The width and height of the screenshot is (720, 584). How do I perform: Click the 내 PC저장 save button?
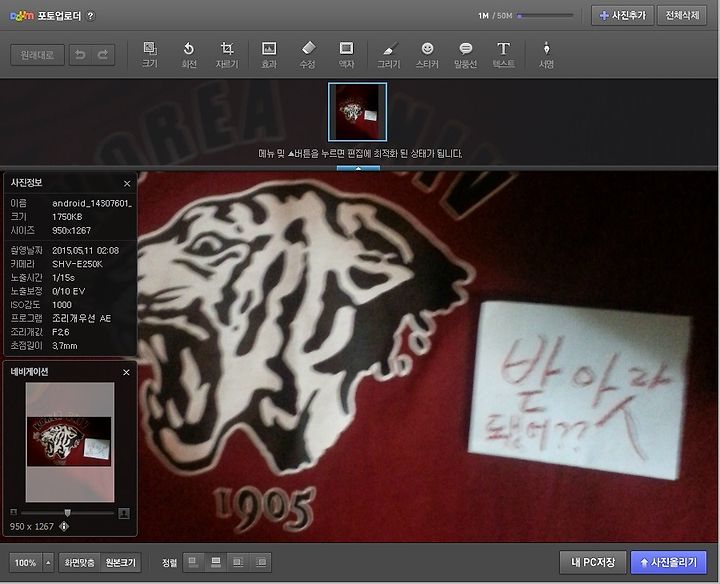click(x=593, y=562)
